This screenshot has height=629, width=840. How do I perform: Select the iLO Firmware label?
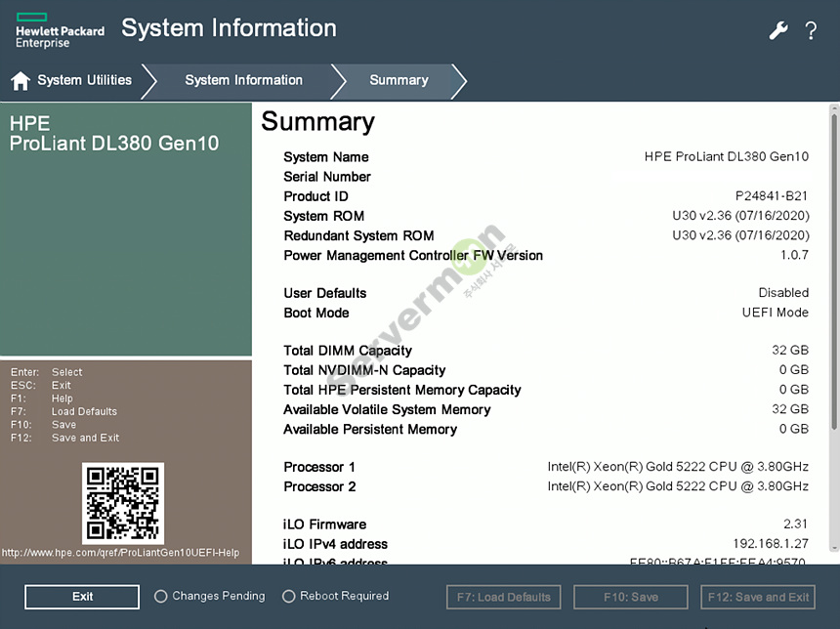pyautogui.click(x=324, y=524)
